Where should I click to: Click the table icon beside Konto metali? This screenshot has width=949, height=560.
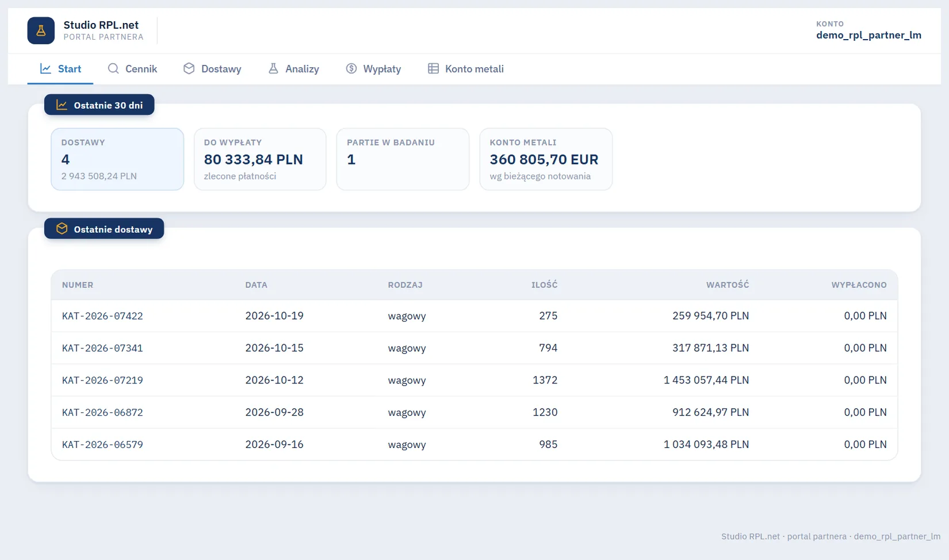(x=433, y=69)
